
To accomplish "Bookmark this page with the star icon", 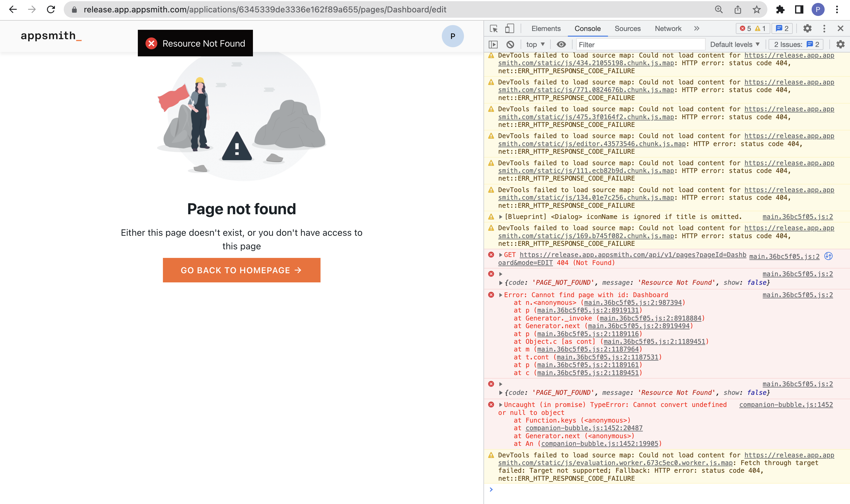I will point(757,9).
